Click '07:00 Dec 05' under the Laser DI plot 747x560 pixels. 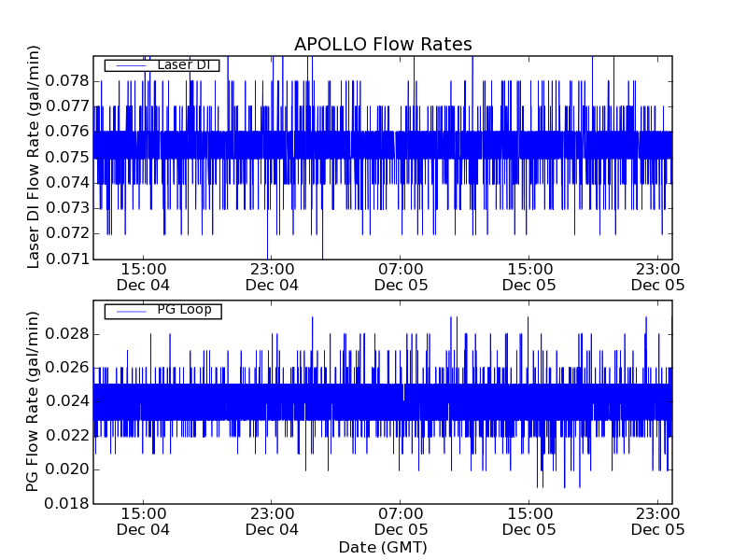[x=401, y=277]
